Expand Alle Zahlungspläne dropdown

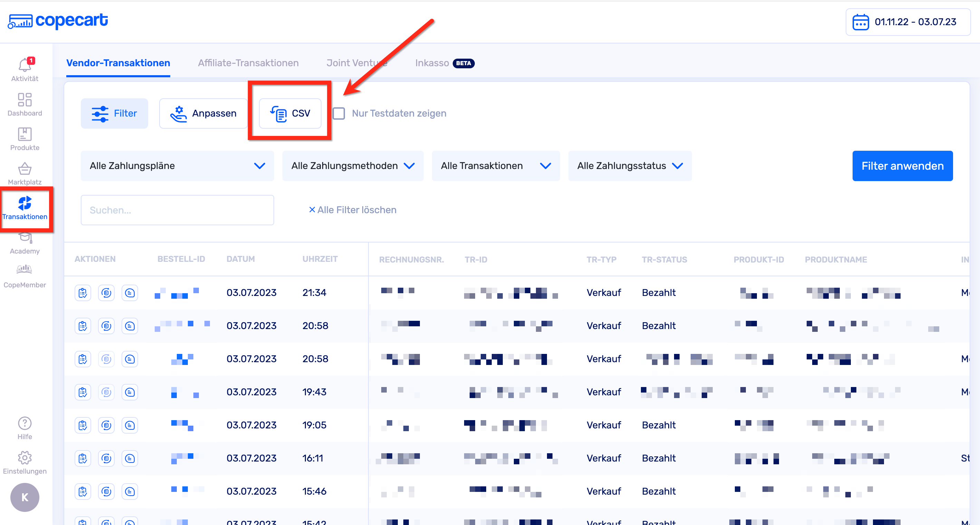[x=177, y=166]
